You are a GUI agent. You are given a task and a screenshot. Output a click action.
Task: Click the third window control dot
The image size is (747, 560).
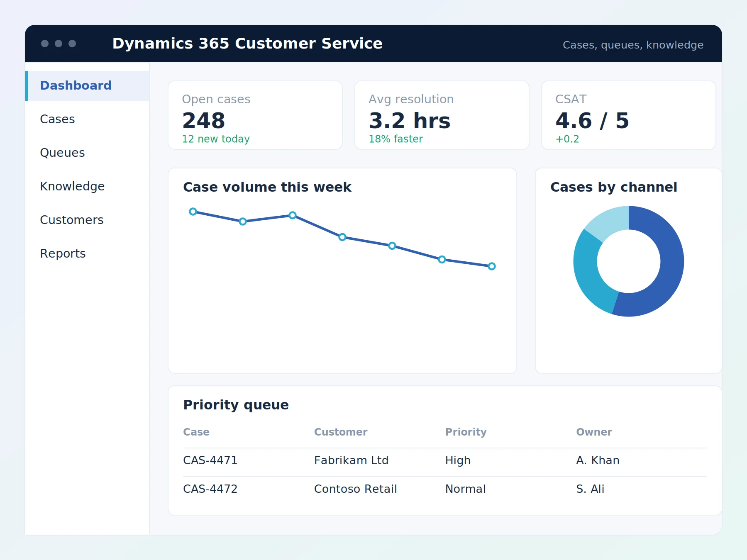(x=72, y=44)
